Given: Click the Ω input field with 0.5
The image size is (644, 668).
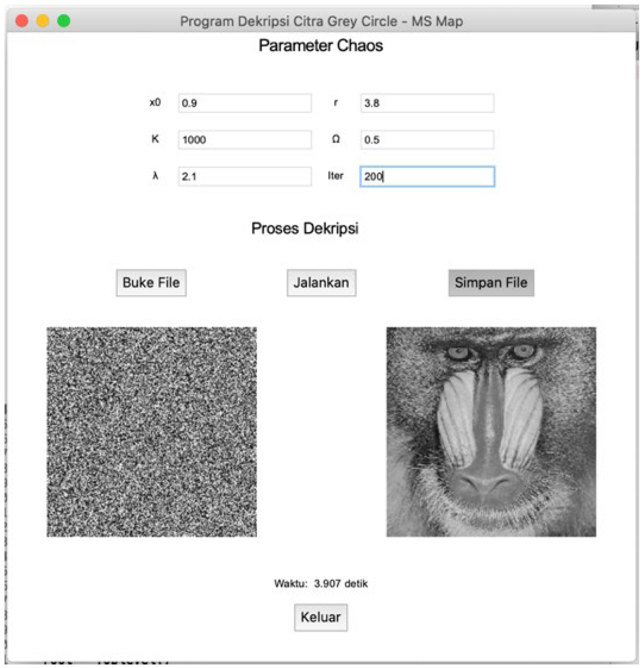Looking at the screenshot, I should (427, 140).
